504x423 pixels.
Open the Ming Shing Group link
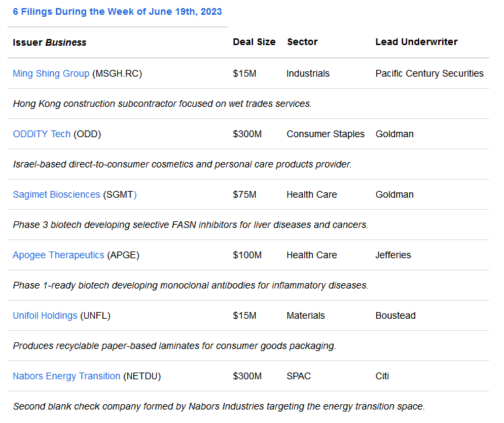point(51,73)
